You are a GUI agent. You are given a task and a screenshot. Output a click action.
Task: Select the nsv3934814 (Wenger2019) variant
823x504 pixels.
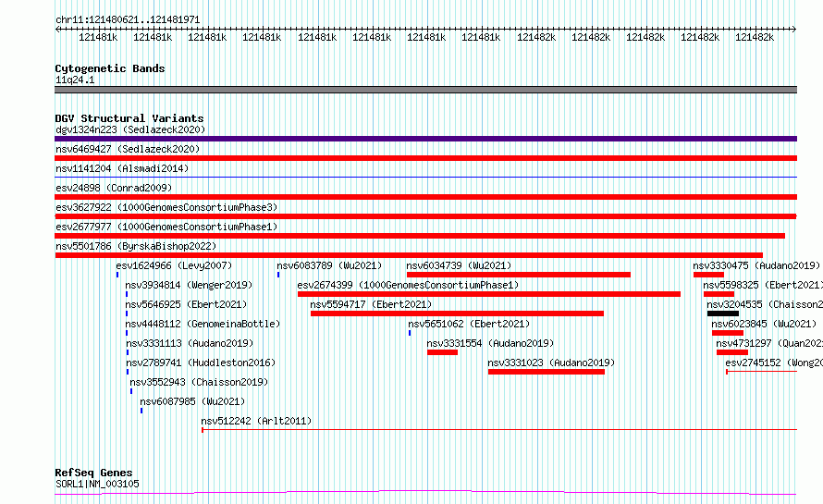189,285
